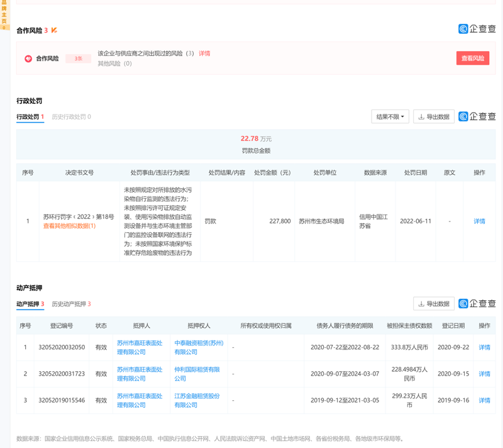Switch to the 行政处罚 1 tab
Viewport: 503px width, 448px height.
click(x=30, y=117)
